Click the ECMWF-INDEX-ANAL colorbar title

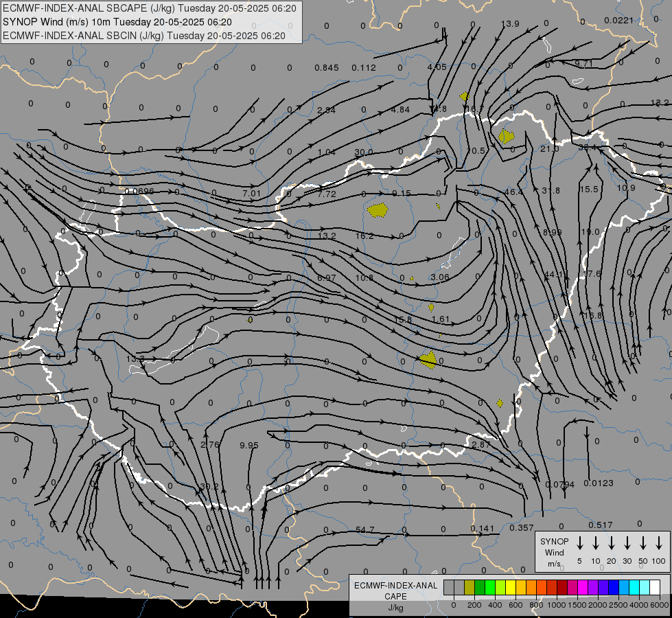[x=396, y=586]
